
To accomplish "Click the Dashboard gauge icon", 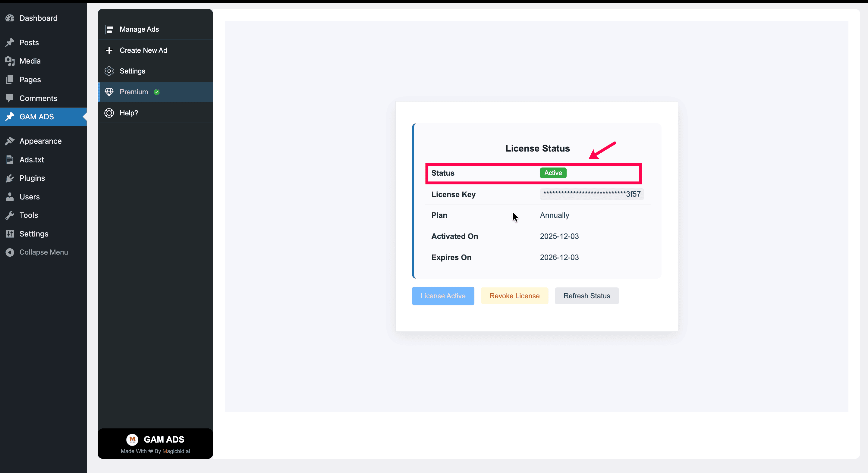I will coord(10,18).
